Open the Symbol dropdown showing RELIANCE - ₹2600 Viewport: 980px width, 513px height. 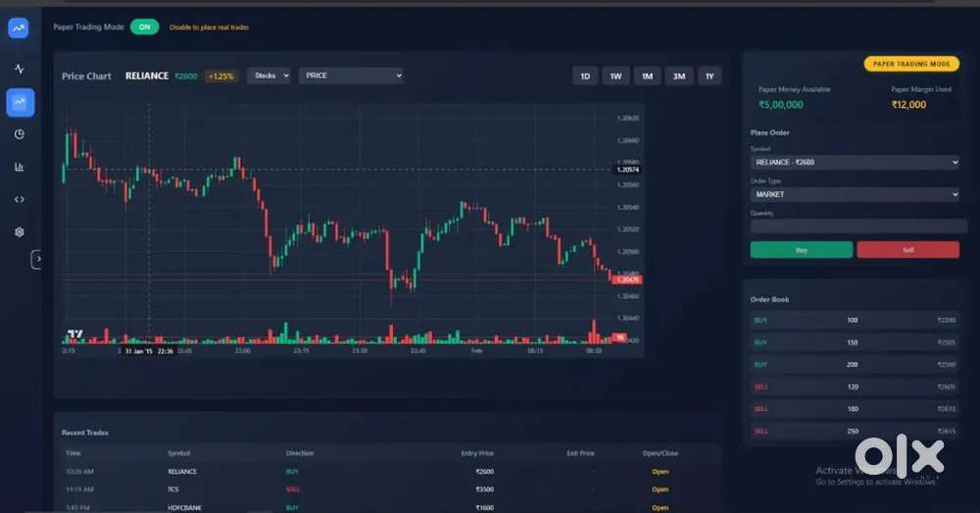[855, 162]
